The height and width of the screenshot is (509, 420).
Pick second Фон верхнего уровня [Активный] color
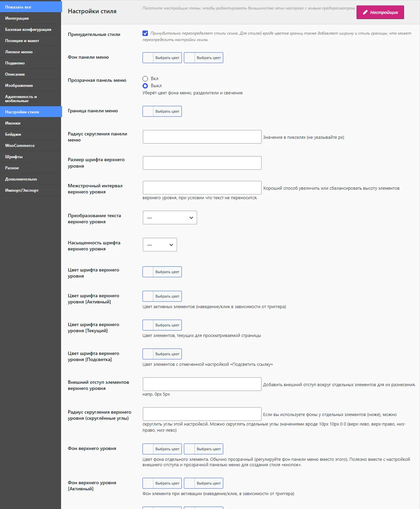click(204, 483)
